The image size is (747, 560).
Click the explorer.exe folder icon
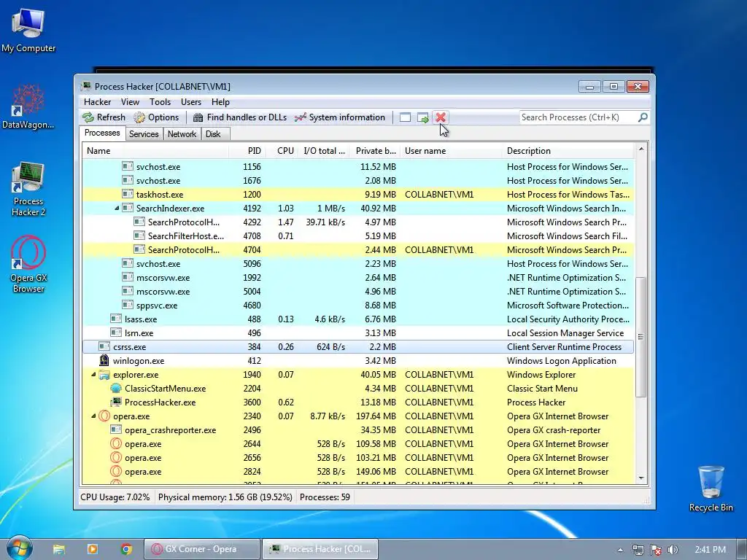104,375
